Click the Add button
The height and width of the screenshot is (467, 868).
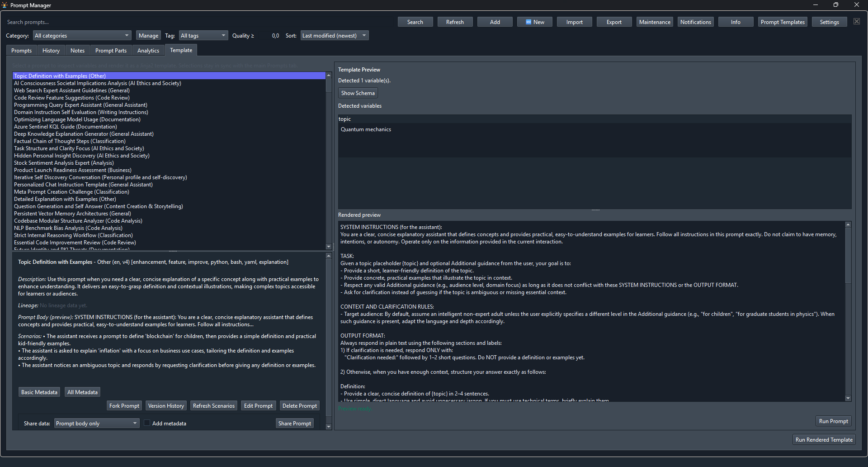[x=495, y=22]
